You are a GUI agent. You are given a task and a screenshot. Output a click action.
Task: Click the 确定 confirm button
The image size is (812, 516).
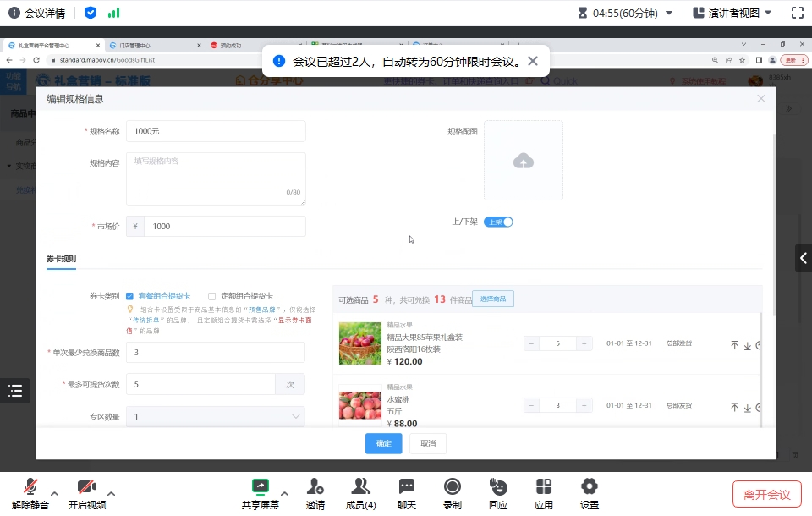pyautogui.click(x=383, y=443)
